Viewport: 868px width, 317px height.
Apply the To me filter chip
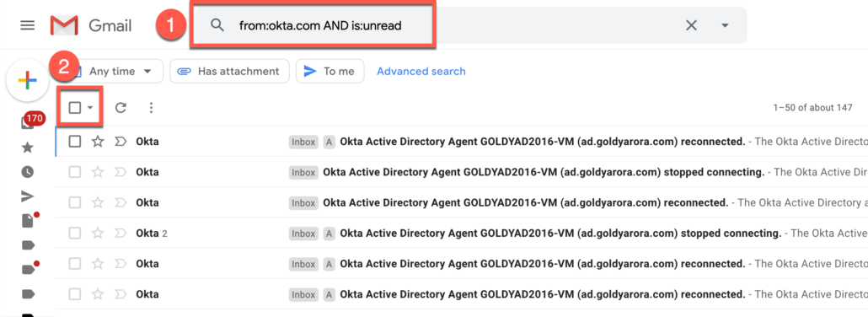click(x=330, y=72)
